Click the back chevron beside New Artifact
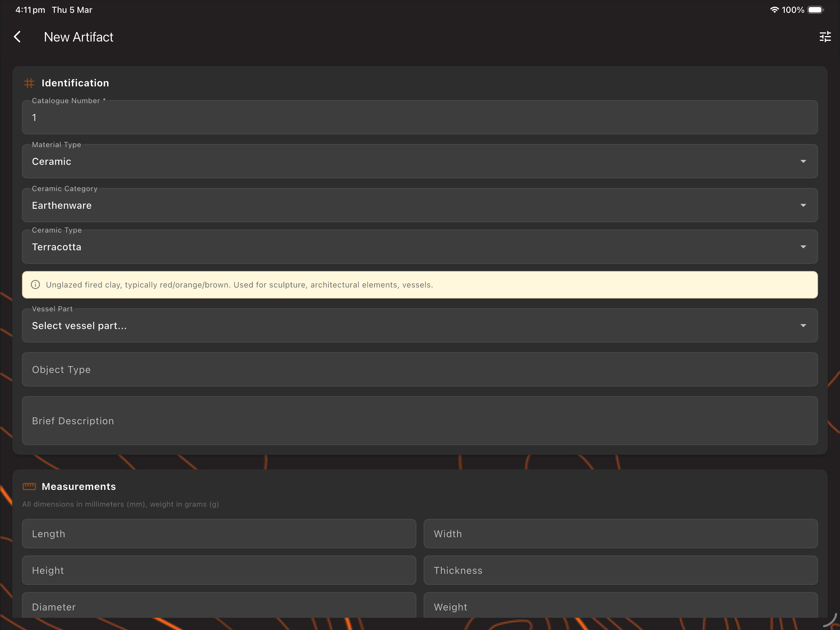The width and height of the screenshot is (840, 630). 17,36
